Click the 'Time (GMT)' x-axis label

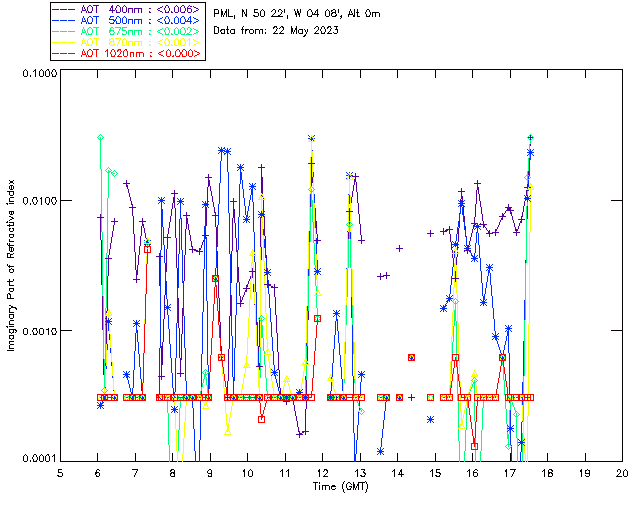point(341,485)
